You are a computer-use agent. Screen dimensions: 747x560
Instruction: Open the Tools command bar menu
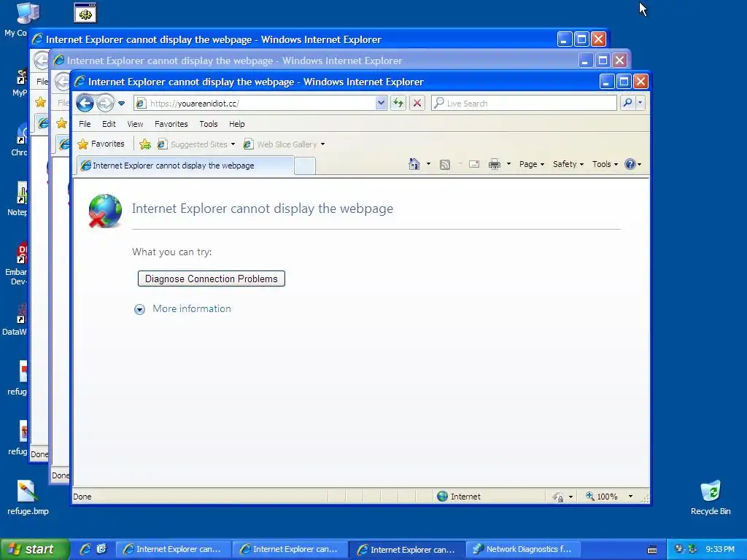point(605,164)
